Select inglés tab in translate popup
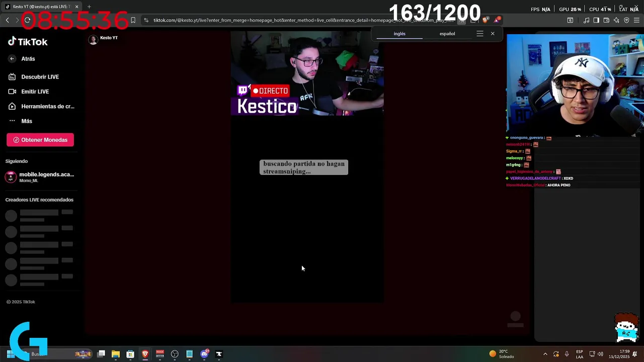This screenshot has width=644, height=362. coord(399,34)
